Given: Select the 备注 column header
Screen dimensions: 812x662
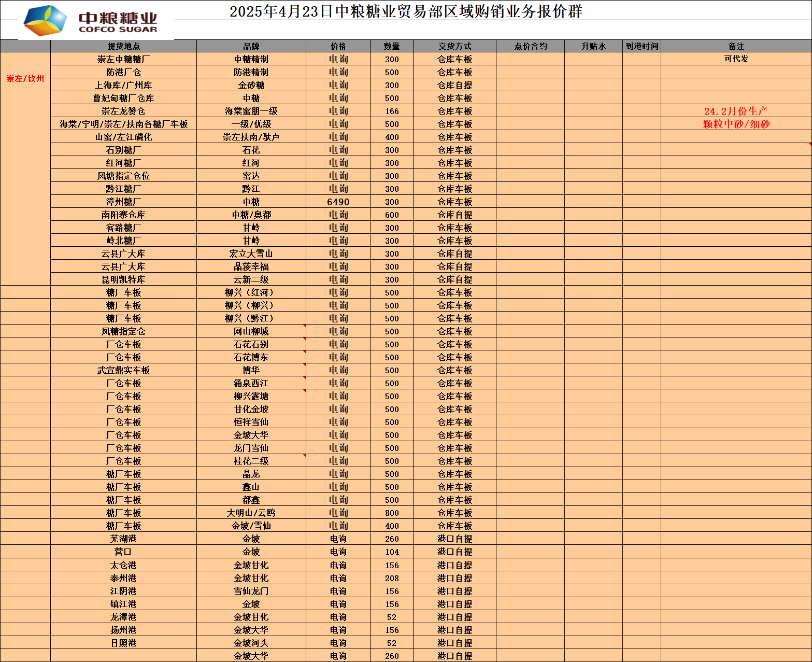Looking at the screenshot, I should 736,46.
